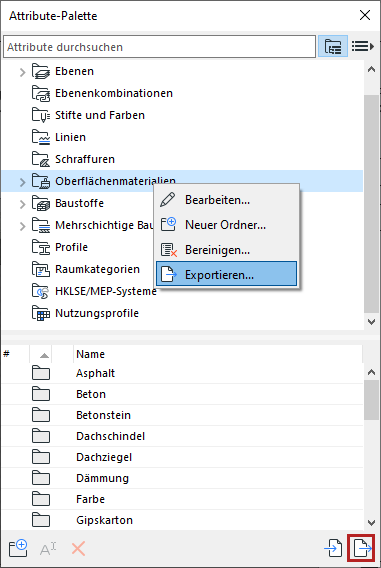Click the Profile tree label
The image size is (381, 568).
pyautogui.click(x=71, y=247)
